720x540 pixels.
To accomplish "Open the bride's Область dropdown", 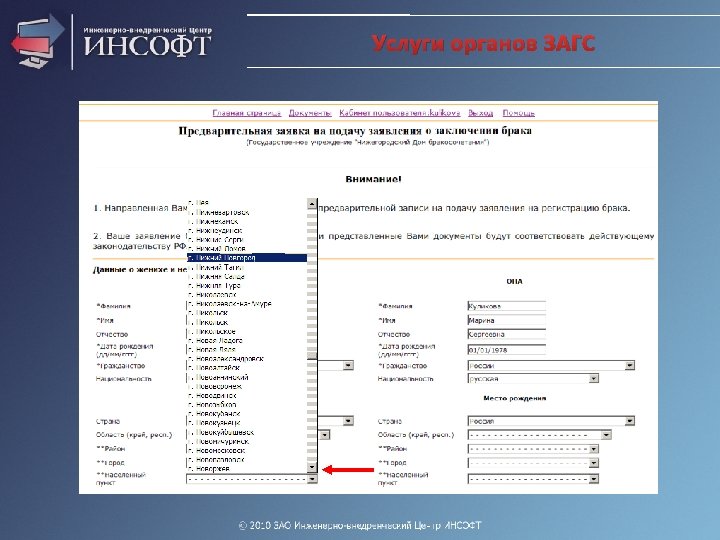I will coord(539,435).
